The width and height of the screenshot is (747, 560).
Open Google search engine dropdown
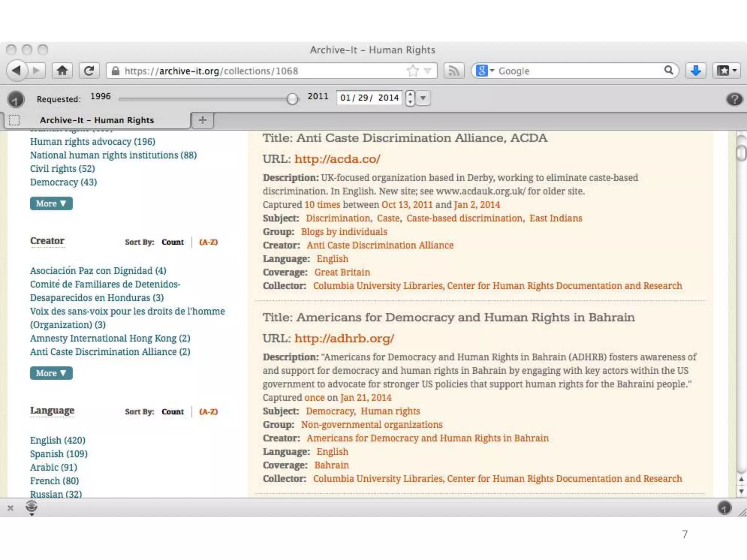point(492,70)
